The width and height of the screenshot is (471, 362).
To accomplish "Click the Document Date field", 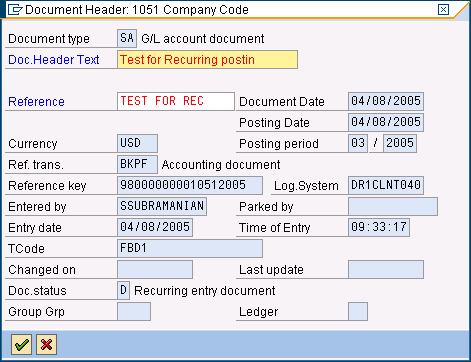I will 386,101.
